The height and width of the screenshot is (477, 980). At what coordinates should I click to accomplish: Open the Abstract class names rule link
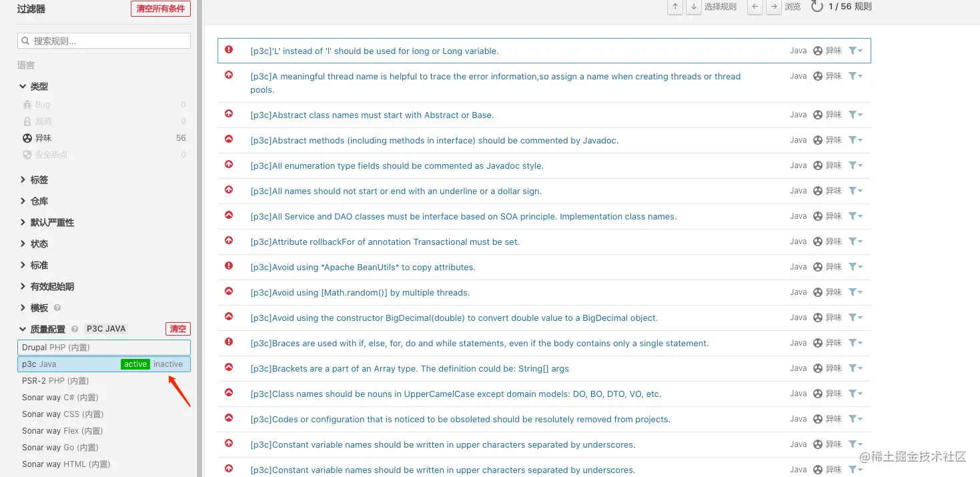coord(372,115)
